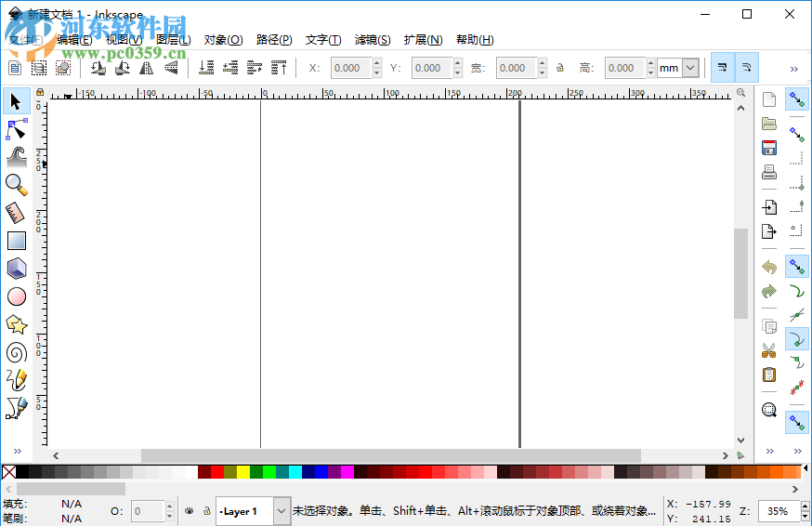Redo last action arrow
Image resolution: width=812 pixels, height=526 pixels.
[769, 291]
